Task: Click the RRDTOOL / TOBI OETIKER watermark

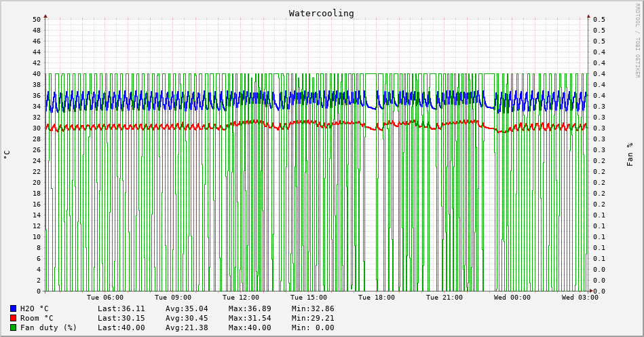Action: tap(637, 40)
